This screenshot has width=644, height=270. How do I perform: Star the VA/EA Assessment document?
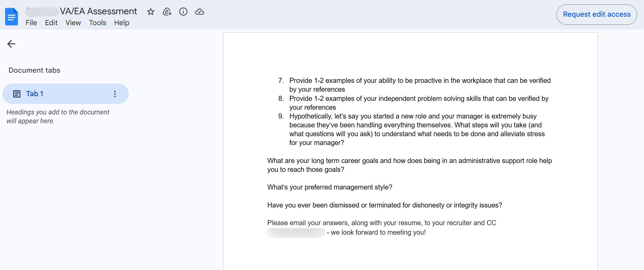pos(151,12)
